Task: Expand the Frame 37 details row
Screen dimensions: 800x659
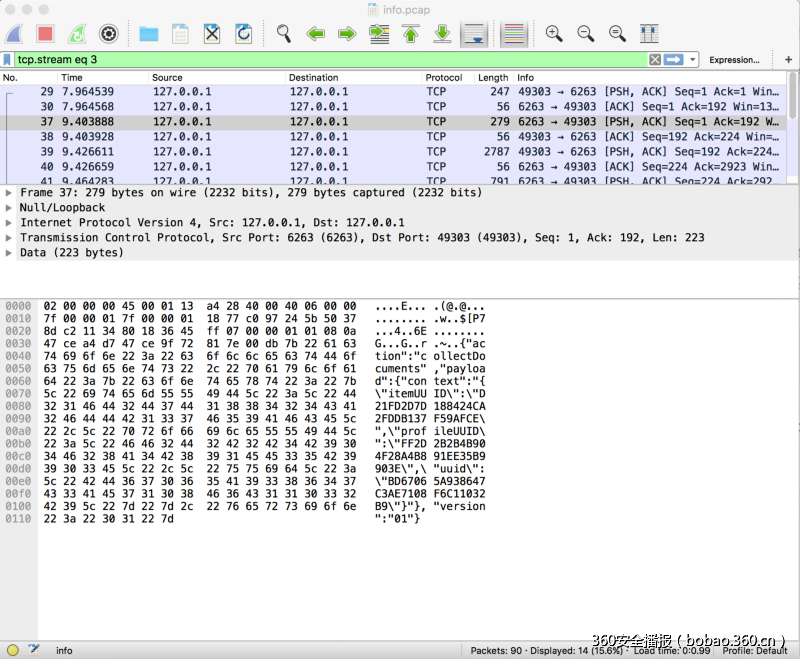Action: [9, 192]
